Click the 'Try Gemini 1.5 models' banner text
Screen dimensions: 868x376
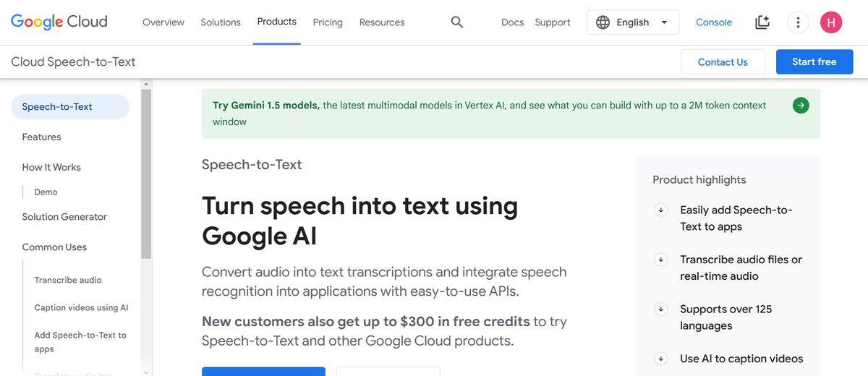pyautogui.click(x=489, y=114)
